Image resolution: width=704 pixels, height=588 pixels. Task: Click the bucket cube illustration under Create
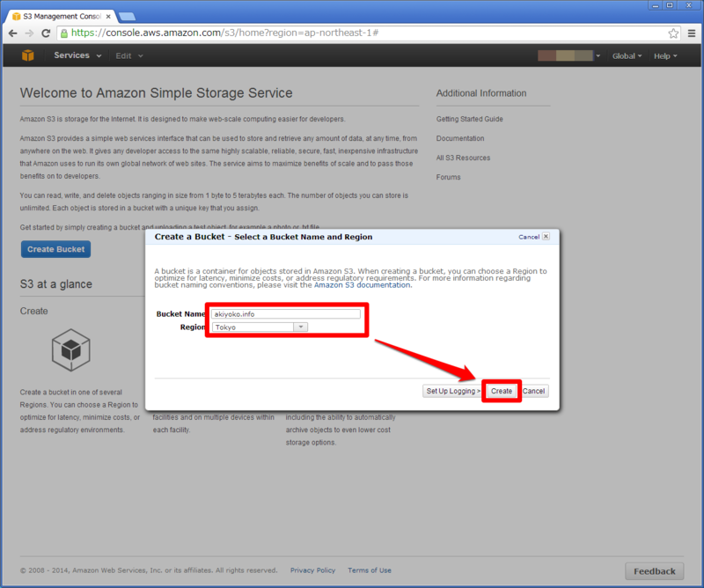[x=71, y=349]
